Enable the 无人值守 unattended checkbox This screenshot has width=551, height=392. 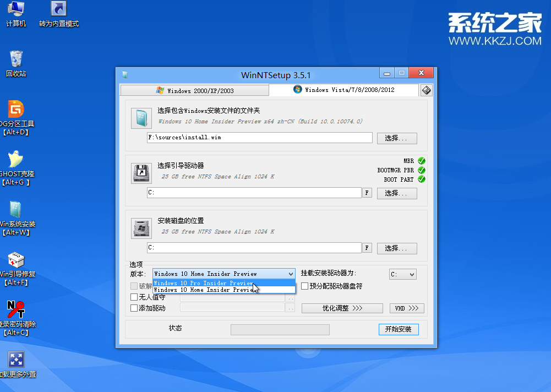(x=134, y=297)
